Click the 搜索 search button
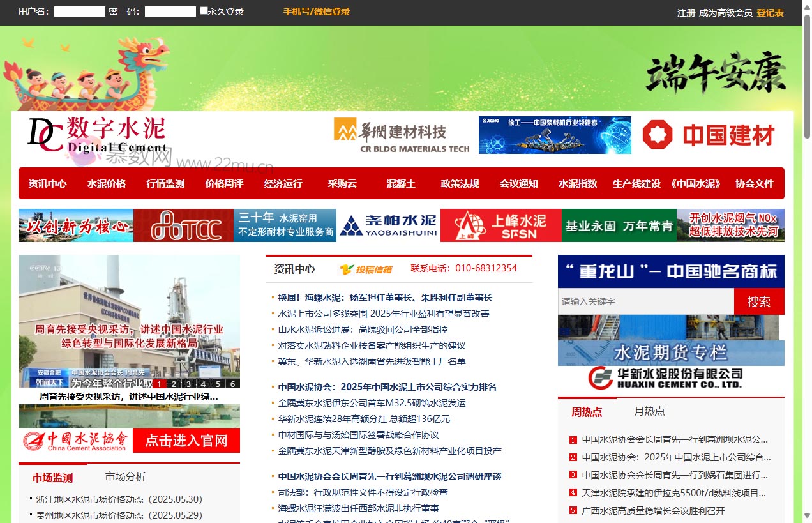 pos(759,301)
